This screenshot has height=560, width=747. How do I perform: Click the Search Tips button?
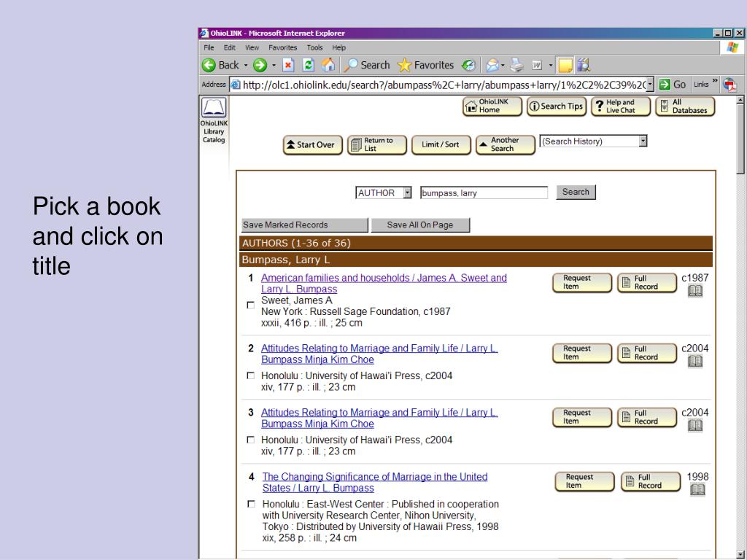point(556,106)
